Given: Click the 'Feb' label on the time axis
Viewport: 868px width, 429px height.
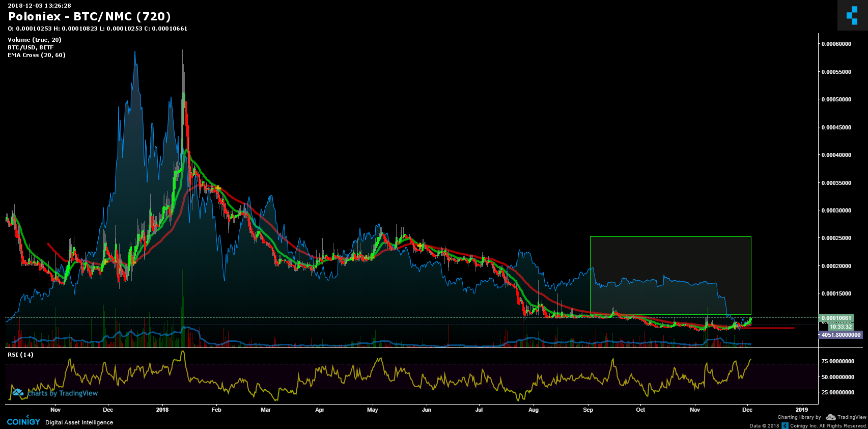Looking at the screenshot, I should coord(216,410).
